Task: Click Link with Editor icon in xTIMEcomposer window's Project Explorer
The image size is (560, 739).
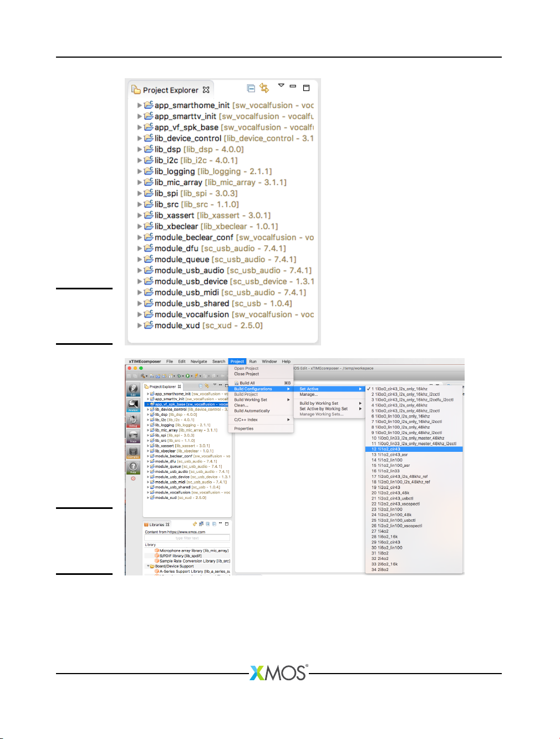Action: click(207, 386)
